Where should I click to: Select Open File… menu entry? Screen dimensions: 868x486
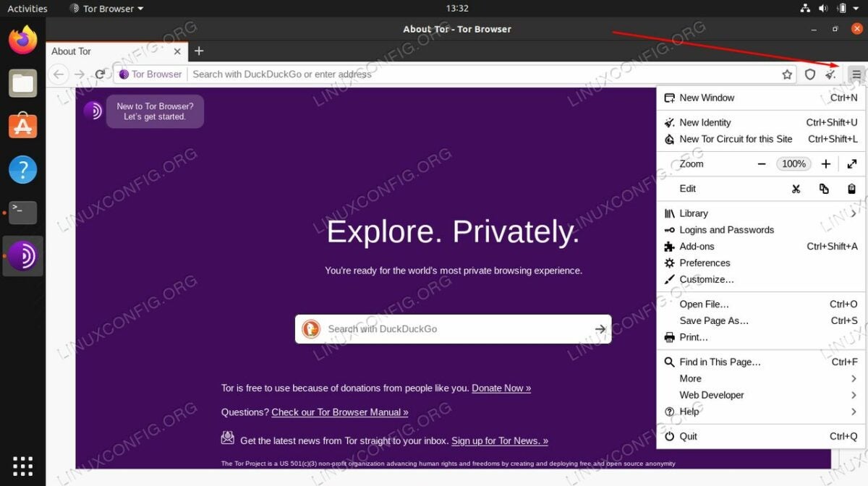[x=761, y=304]
